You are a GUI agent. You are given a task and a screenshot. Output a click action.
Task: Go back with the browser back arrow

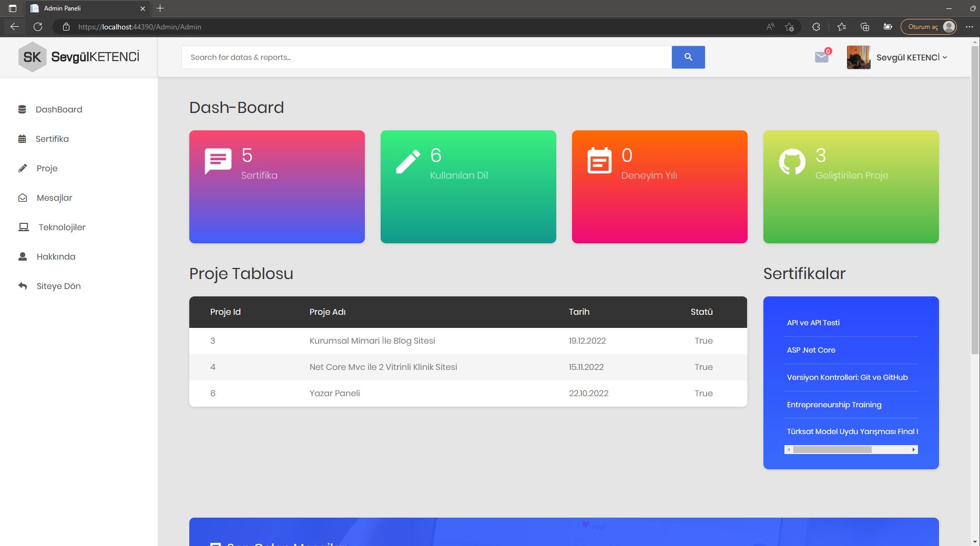[15, 27]
